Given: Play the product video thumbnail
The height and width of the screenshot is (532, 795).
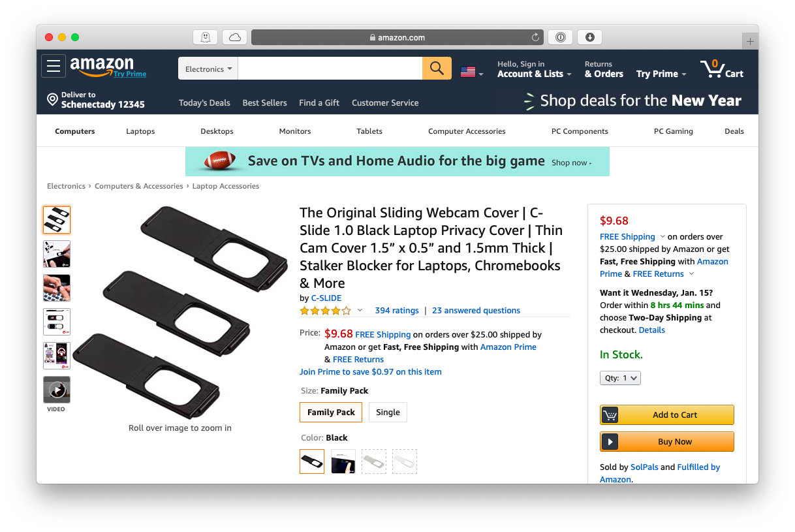Looking at the screenshot, I should click(56, 390).
